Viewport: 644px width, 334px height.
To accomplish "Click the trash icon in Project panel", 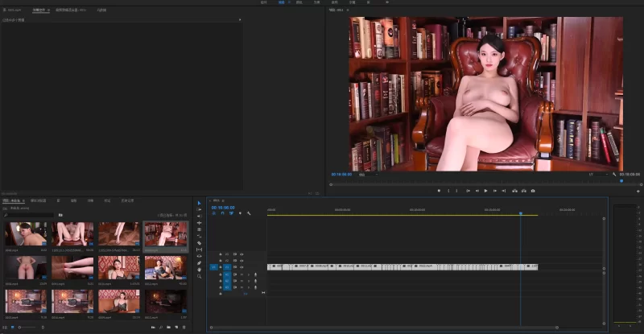I will (184, 328).
